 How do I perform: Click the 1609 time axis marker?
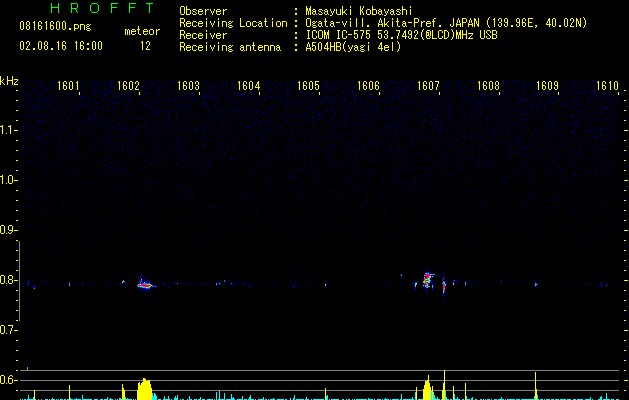[548, 86]
